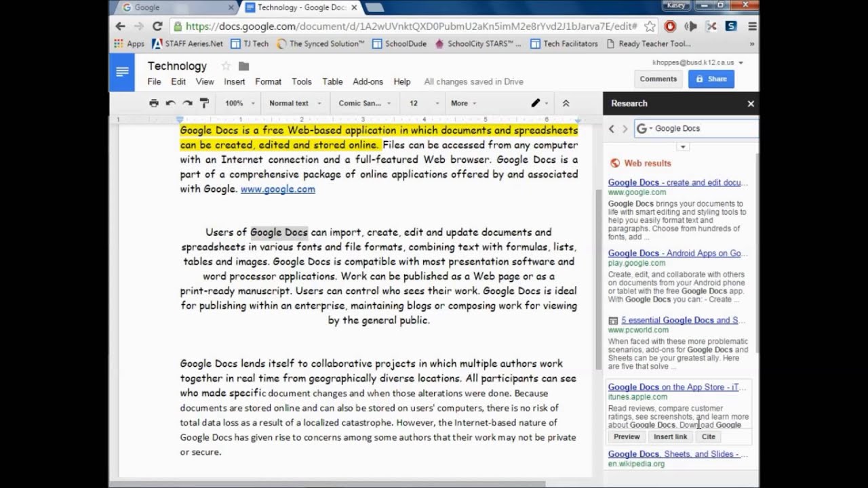Click the scissors extension icon
This screenshot has height=488, width=868.
tap(711, 26)
